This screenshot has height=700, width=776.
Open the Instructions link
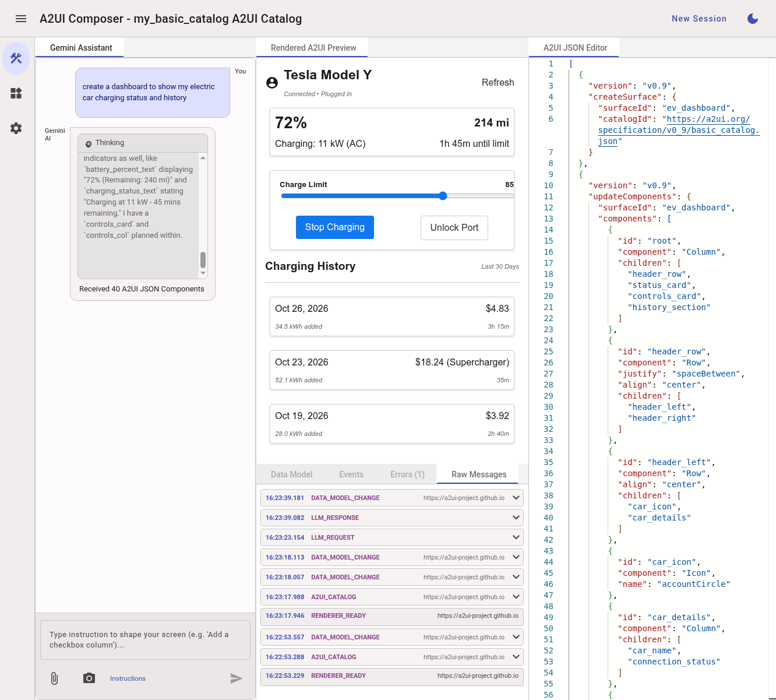(x=128, y=678)
